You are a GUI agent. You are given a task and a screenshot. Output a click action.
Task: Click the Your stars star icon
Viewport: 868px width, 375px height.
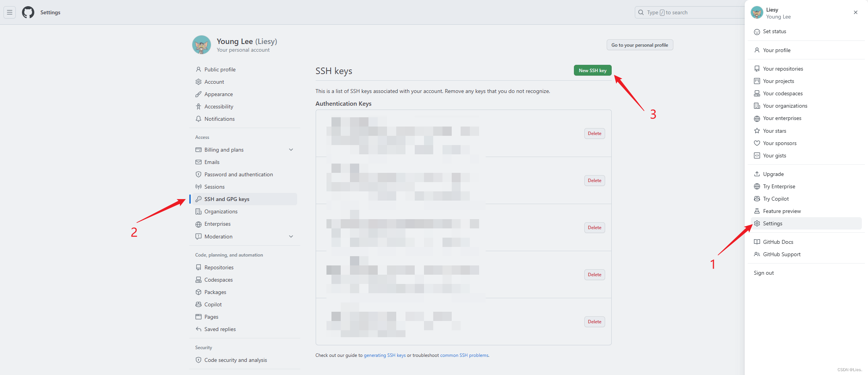(x=757, y=131)
